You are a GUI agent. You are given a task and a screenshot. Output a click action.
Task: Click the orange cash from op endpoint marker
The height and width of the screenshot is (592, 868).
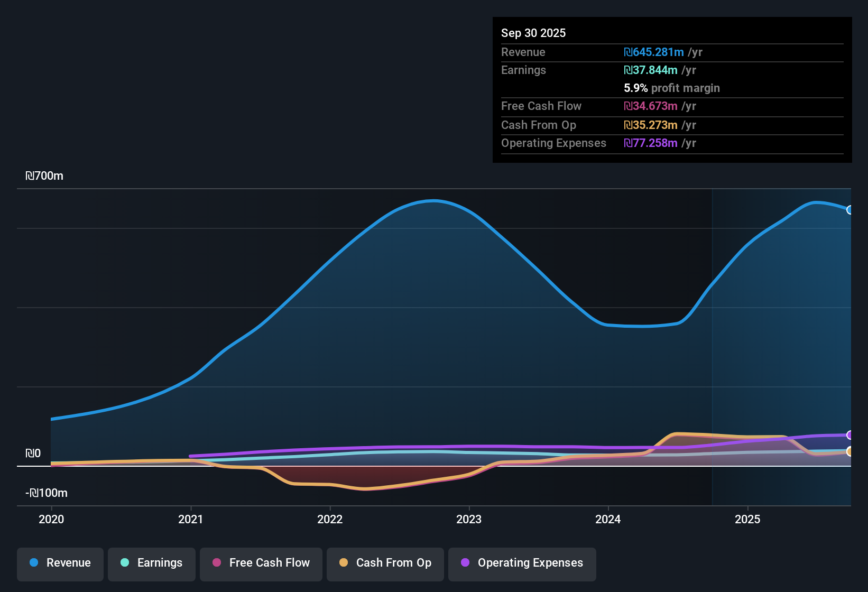[x=850, y=451]
